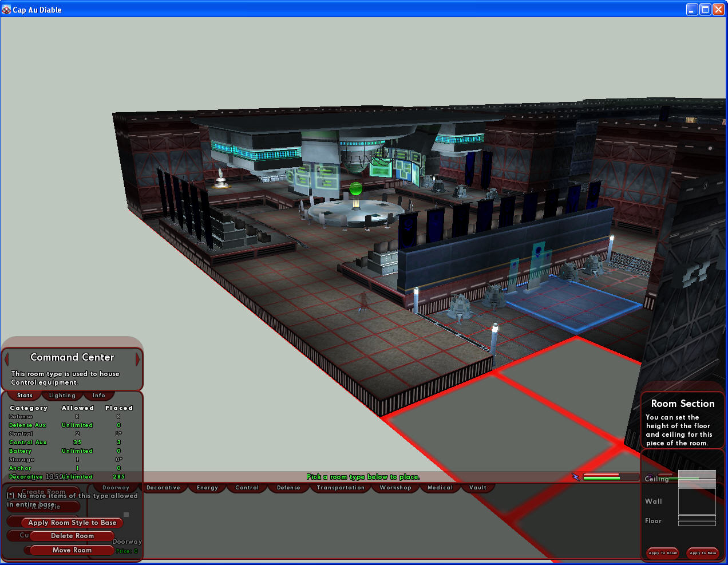
Task: Click the 'Control Aux' stats row
Action: [72, 442]
